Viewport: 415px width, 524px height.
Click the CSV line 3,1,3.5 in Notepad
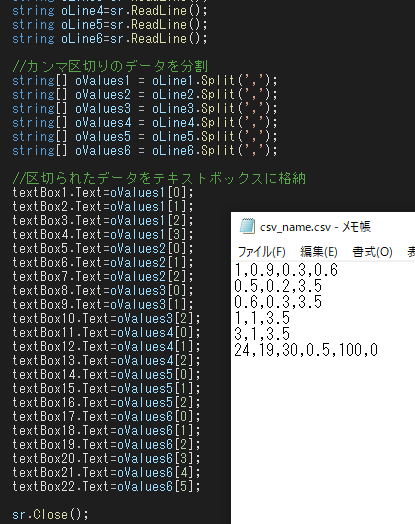(262, 334)
